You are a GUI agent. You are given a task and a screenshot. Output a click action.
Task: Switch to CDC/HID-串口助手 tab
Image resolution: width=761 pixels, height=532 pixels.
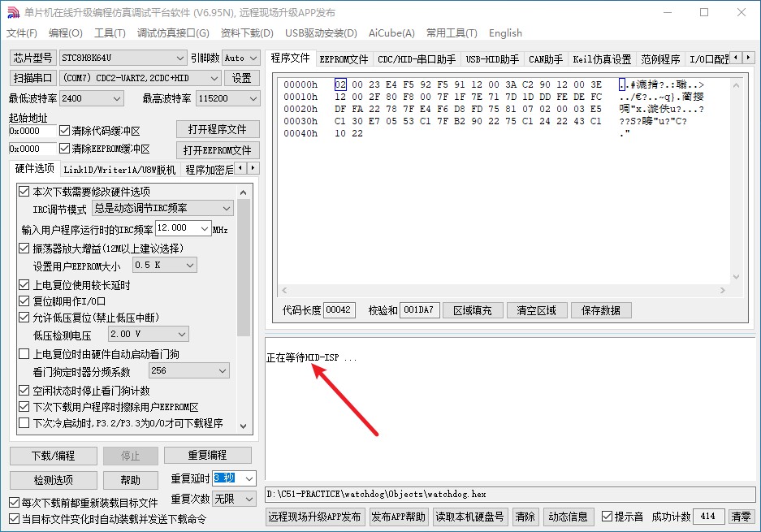pyautogui.click(x=417, y=59)
